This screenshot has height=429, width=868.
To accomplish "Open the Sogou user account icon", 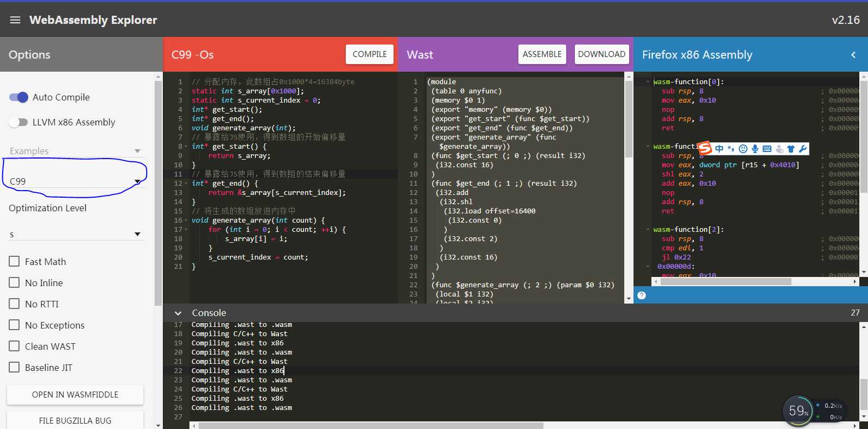I will [x=780, y=149].
